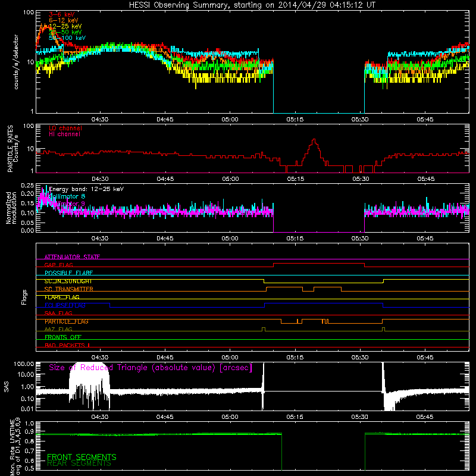This screenshot has width=476, height=476.
Task: Click the AAZ_FLAG label
Action: coord(58,329)
